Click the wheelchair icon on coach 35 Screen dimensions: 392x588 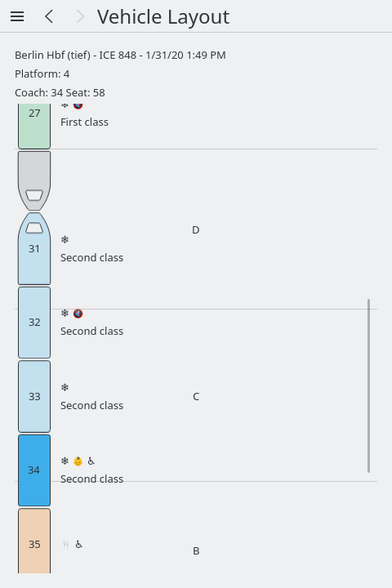pos(78,544)
